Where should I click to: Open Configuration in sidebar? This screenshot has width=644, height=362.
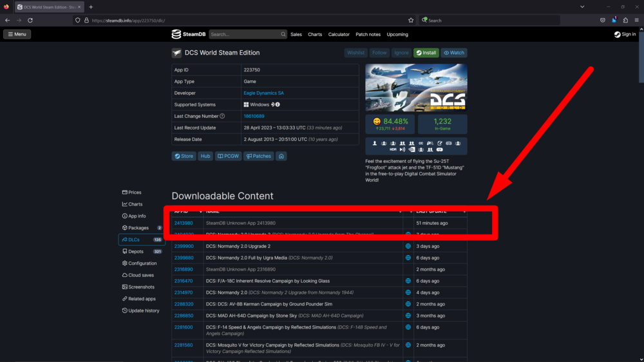pyautogui.click(x=140, y=263)
